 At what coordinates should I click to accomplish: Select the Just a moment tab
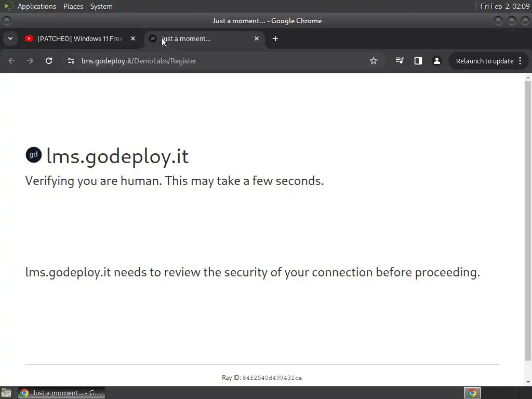pyautogui.click(x=204, y=38)
